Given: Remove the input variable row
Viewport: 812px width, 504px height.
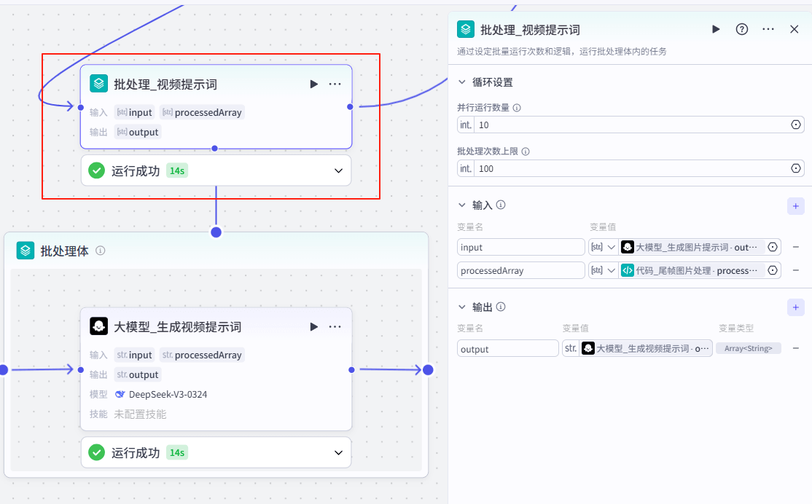Looking at the screenshot, I should coord(796,247).
